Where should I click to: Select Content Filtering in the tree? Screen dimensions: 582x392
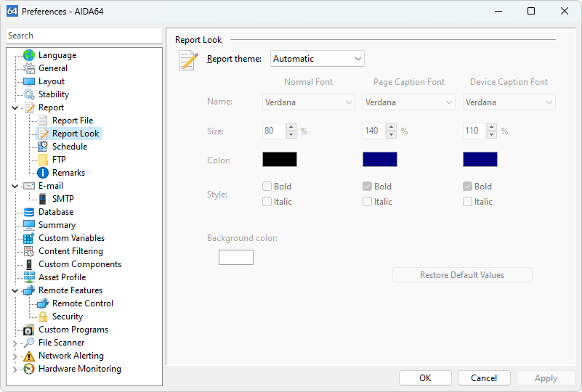(70, 251)
